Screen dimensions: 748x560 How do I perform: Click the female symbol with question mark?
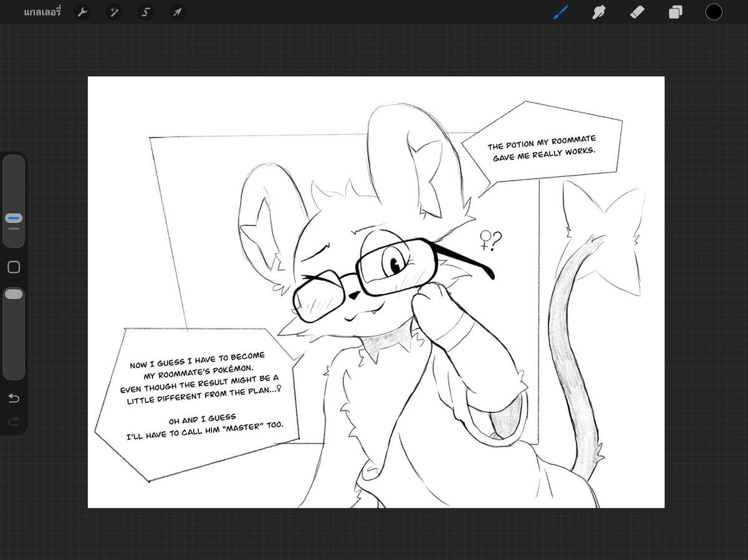[491, 240]
